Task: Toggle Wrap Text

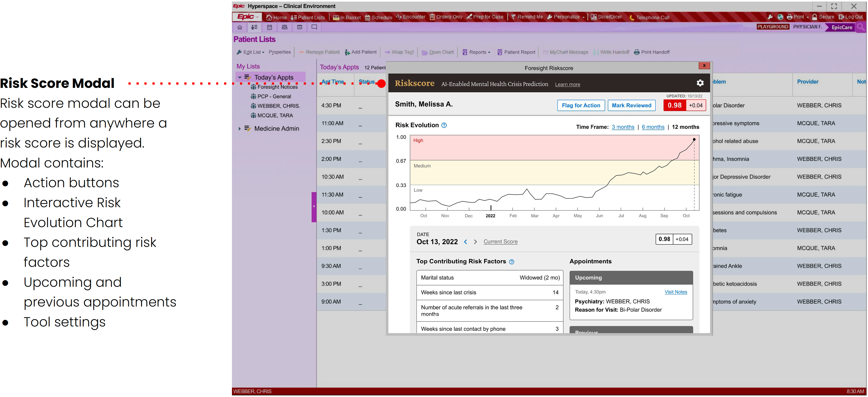Action: point(399,52)
